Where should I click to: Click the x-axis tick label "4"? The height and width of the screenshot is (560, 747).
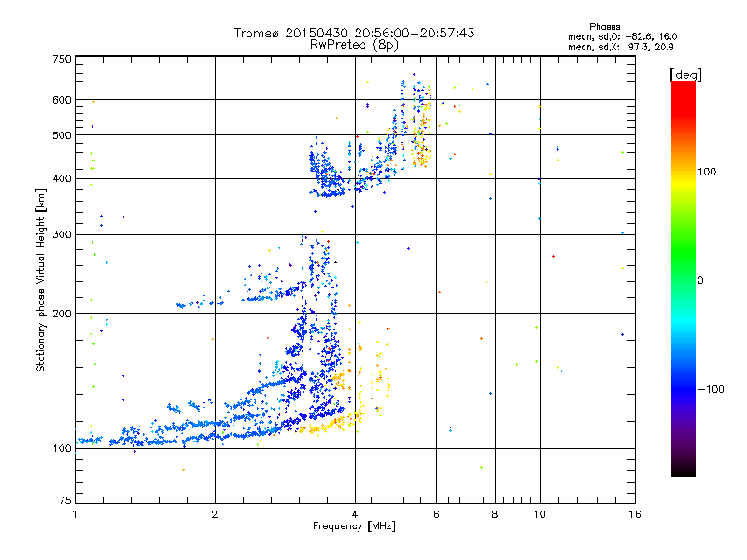click(x=355, y=514)
